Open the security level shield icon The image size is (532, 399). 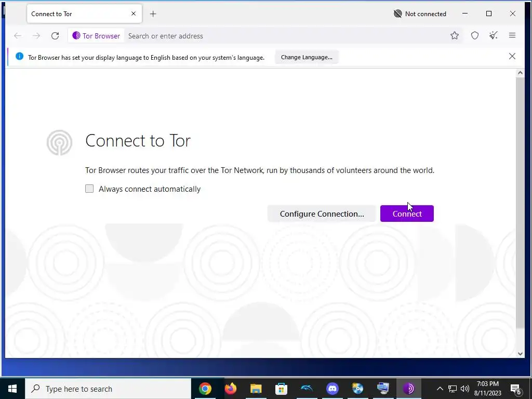(x=475, y=35)
